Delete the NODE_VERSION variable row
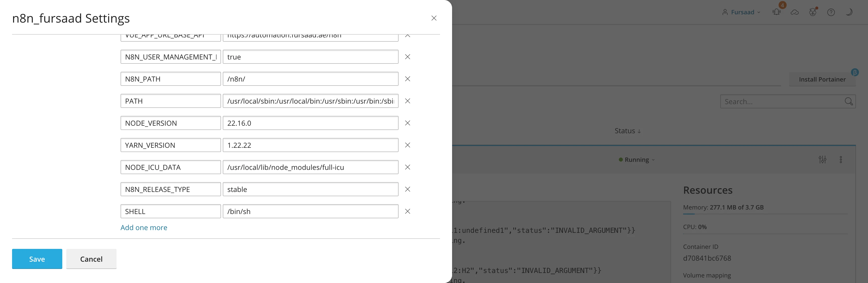The image size is (868, 283). click(x=407, y=123)
